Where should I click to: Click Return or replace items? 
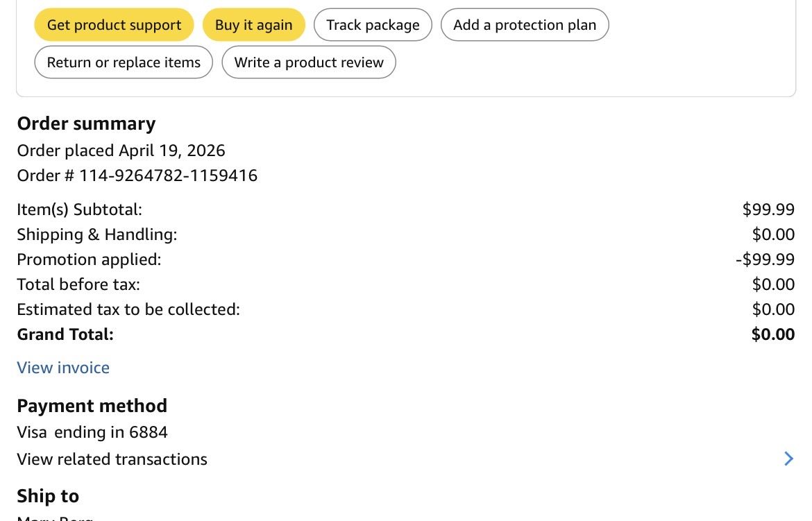(x=124, y=62)
